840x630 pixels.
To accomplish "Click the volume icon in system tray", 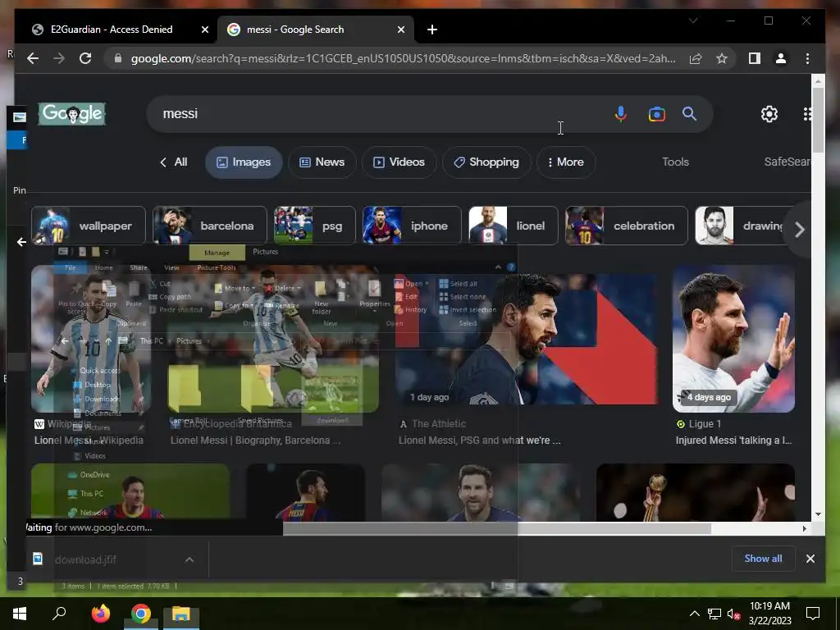I will pos(733,614).
